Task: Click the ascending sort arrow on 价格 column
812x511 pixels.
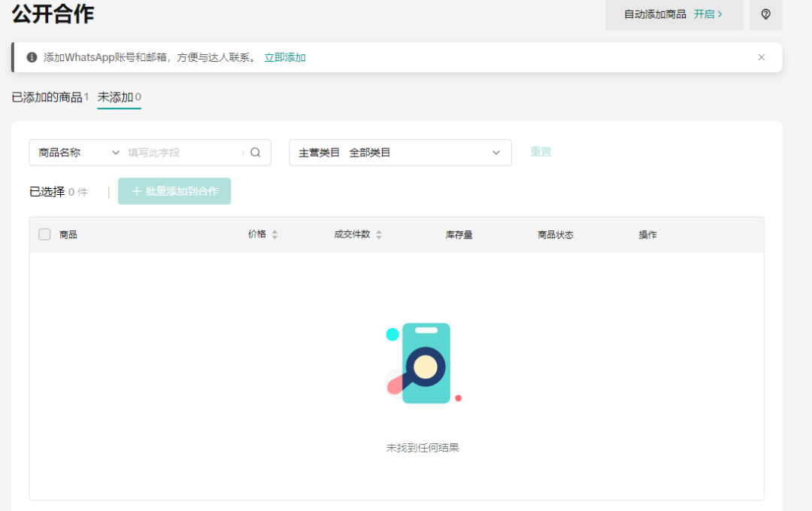Action: point(274,230)
